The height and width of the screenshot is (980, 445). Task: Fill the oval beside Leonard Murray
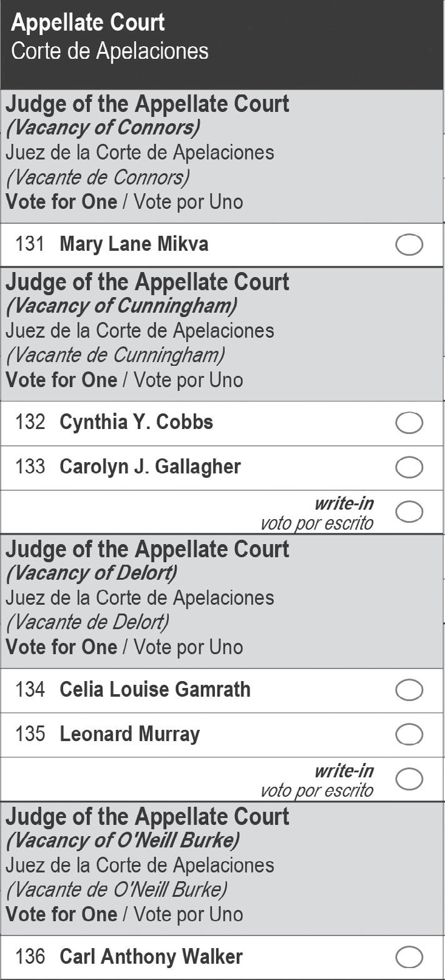tap(409, 734)
